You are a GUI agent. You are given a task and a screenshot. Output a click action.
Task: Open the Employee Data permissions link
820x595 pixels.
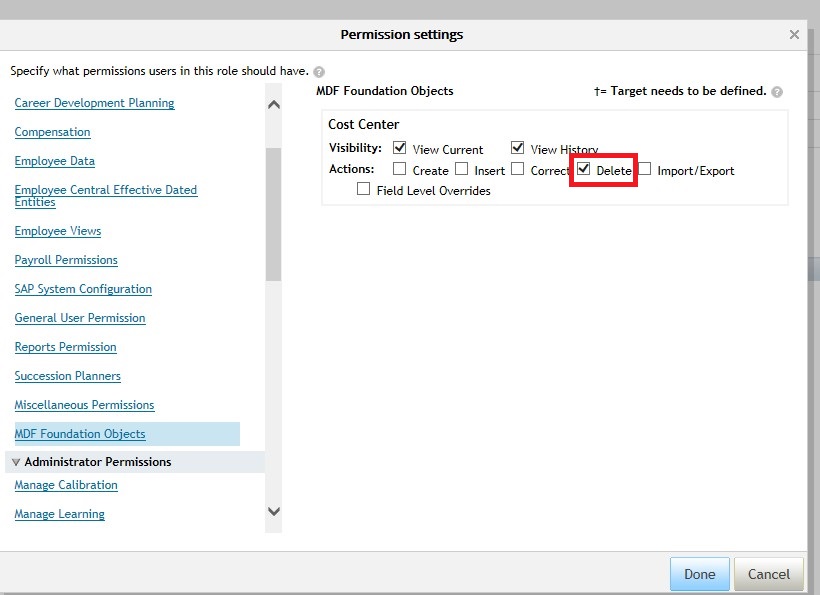click(x=54, y=161)
